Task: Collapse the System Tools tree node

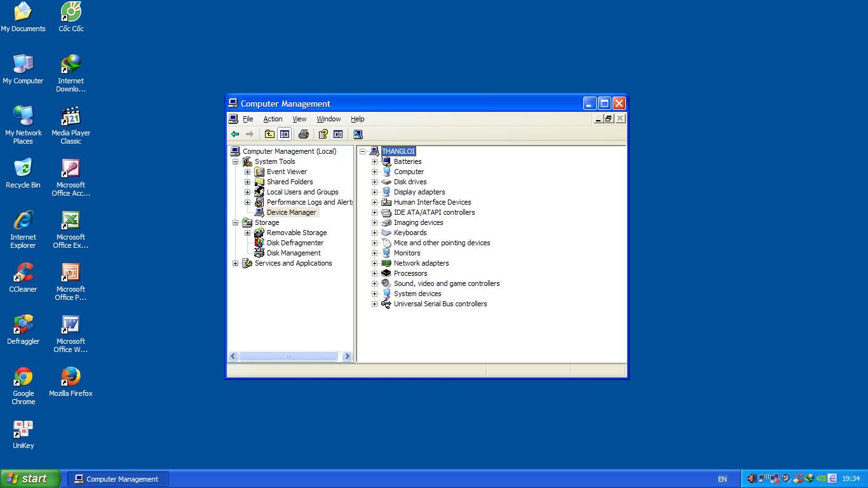Action: (x=235, y=161)
